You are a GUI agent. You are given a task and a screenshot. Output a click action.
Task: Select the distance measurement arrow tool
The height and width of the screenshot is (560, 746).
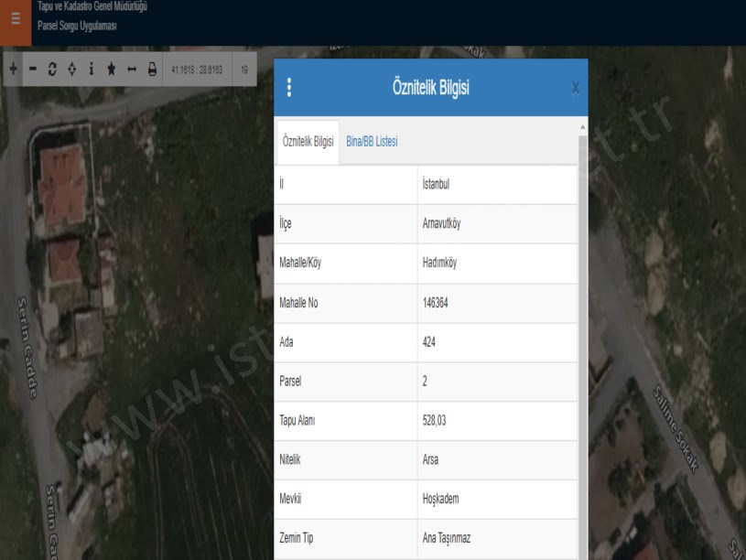point(132,70)
